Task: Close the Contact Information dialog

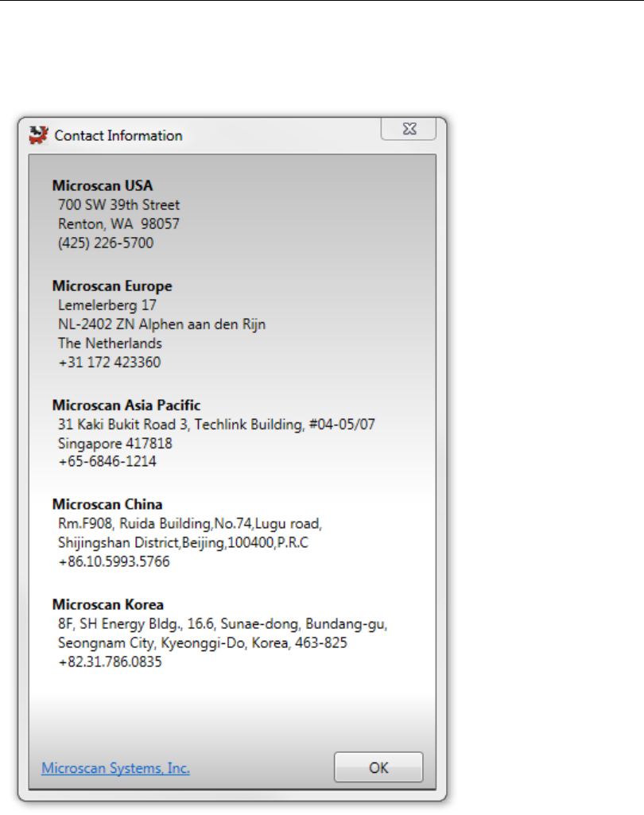Action: click(x=409, y=129)
